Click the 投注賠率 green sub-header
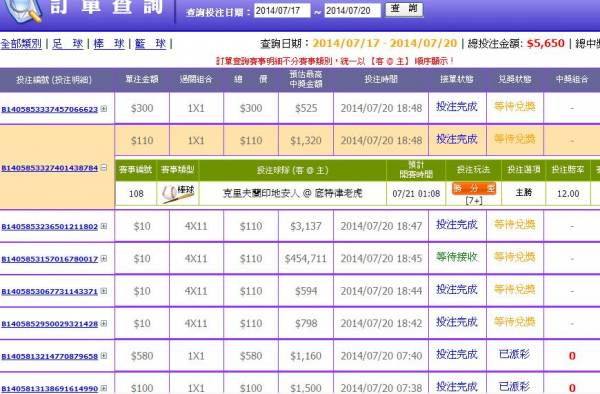The width and height of the screenshot is (600, 394). tap(568, 169)
